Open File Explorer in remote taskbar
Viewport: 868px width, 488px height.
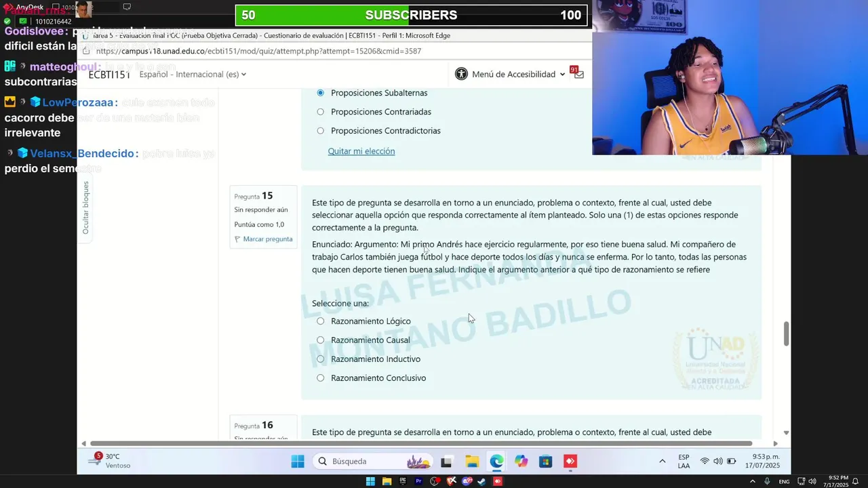click(472, 462)
